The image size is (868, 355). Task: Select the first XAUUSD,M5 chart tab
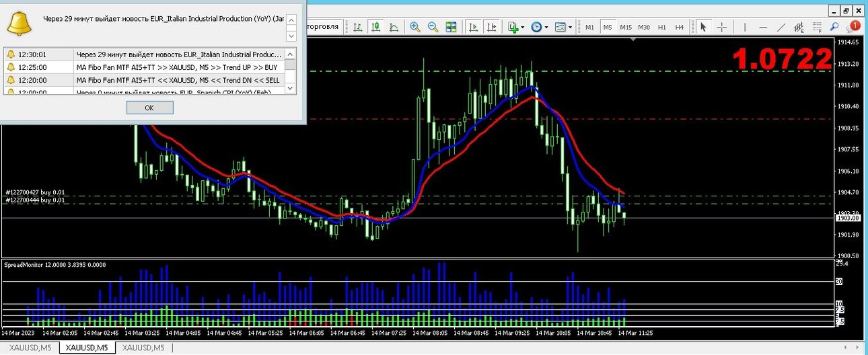click(29, 348)
